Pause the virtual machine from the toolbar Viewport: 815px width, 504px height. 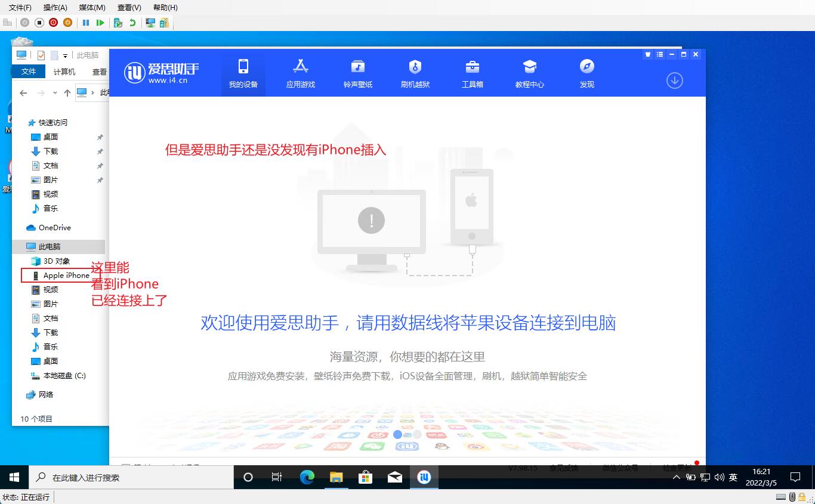click(x=86, y=23)
